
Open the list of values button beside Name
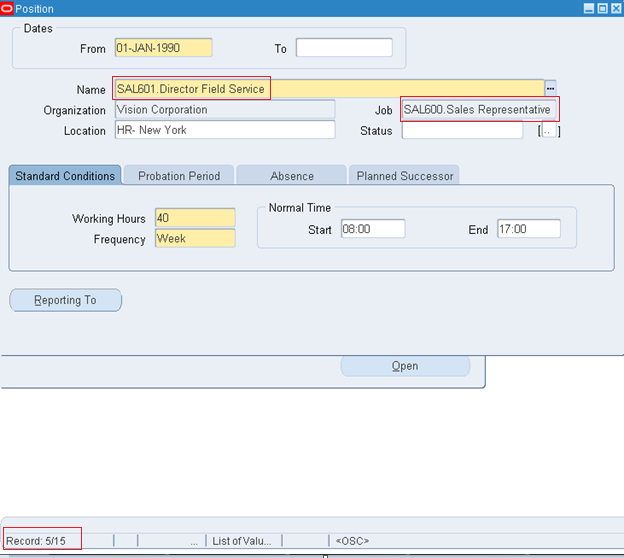pos(550,89)
